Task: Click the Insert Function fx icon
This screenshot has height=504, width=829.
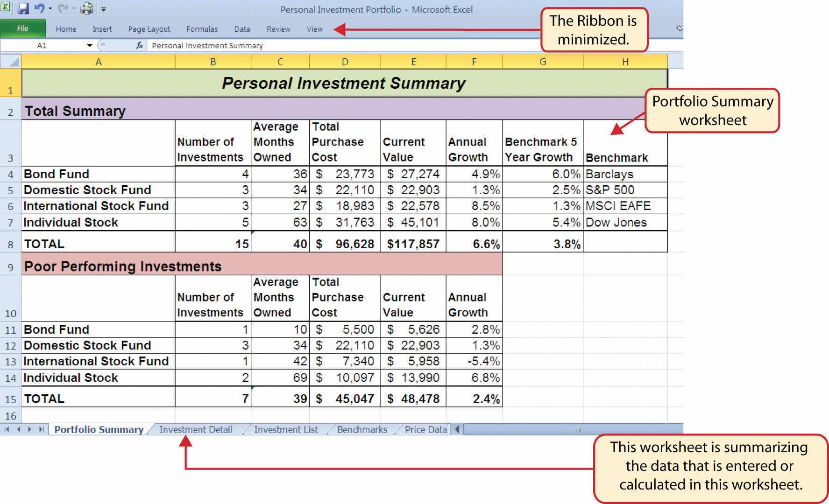Action: tap(139, 45)
